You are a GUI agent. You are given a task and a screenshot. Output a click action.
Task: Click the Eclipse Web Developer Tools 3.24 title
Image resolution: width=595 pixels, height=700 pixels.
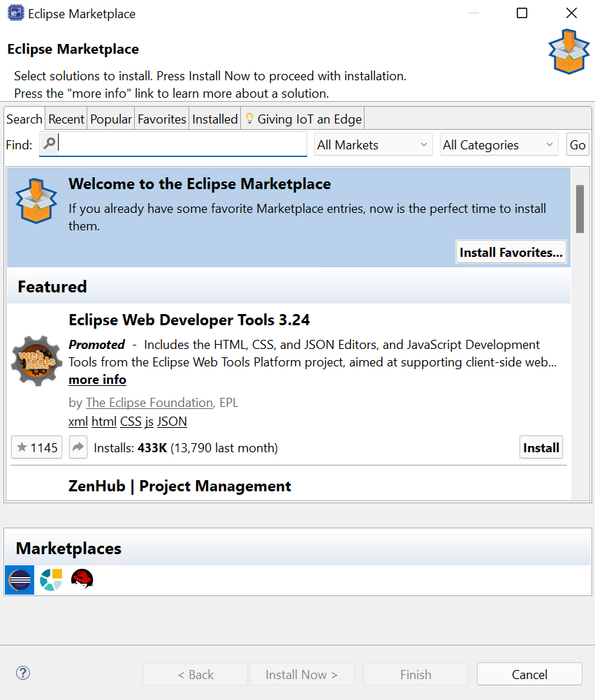pyautogui.click(x=189, y=320)
